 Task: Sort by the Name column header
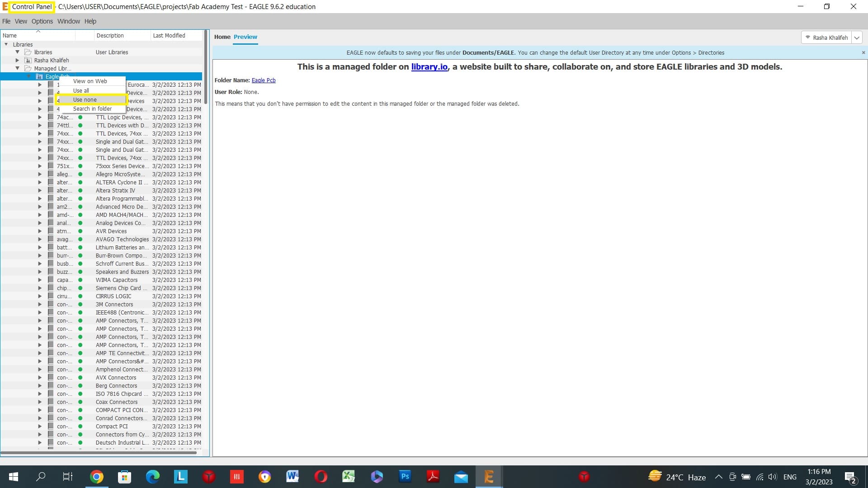click(38, 36)
